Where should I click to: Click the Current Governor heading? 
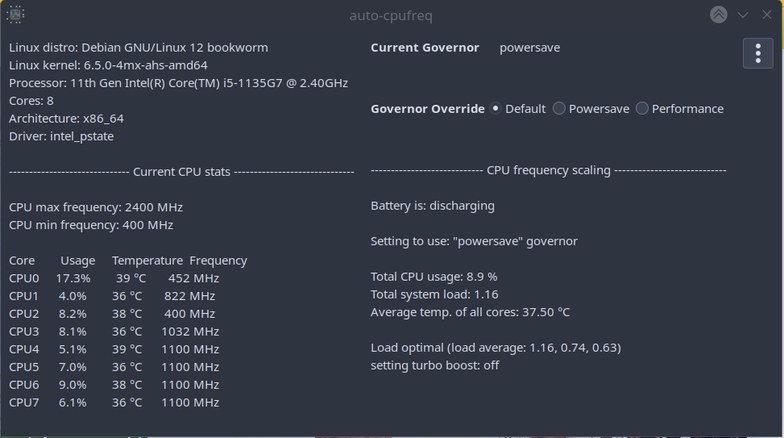click(425, 48)
